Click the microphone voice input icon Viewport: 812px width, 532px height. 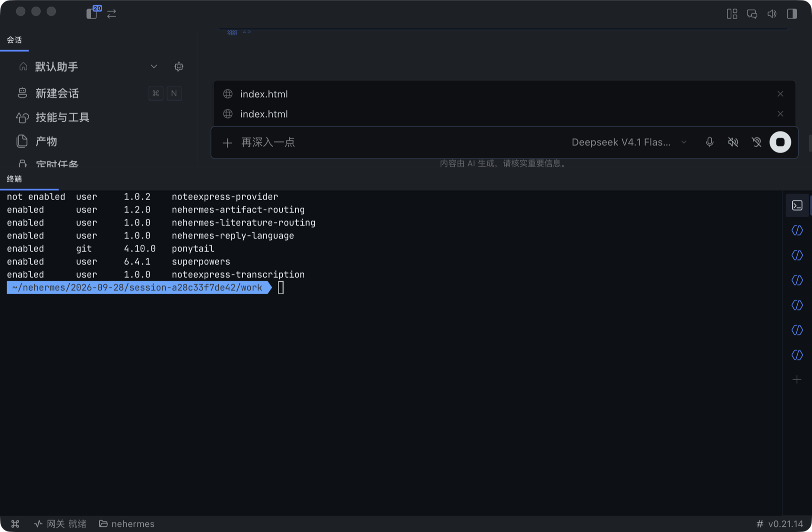point(710,142)
